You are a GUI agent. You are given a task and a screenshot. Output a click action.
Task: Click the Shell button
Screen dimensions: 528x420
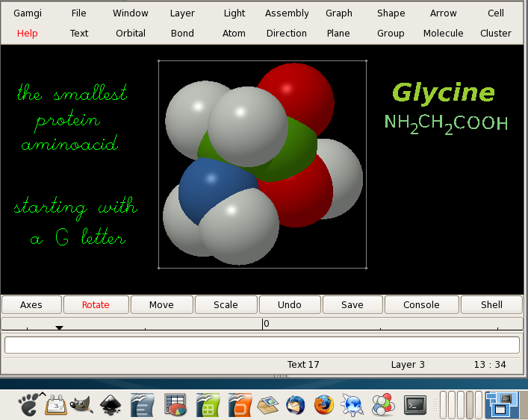491,304
